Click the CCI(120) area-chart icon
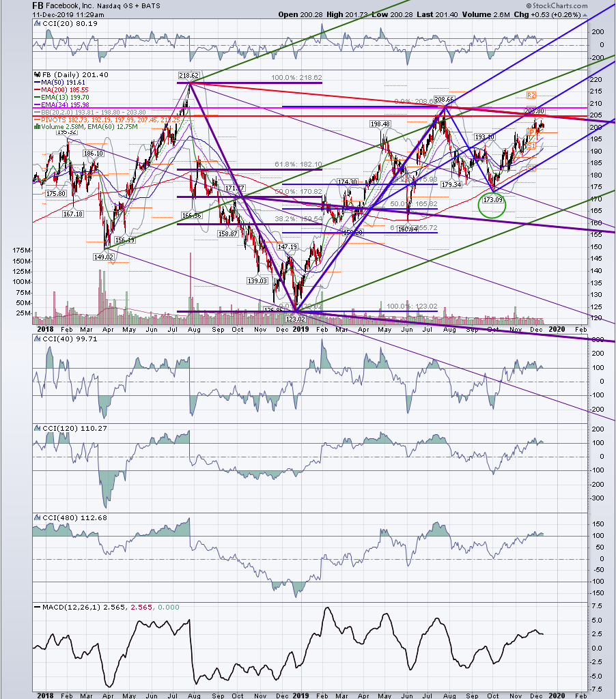616x699 pixels. (37, 429)
